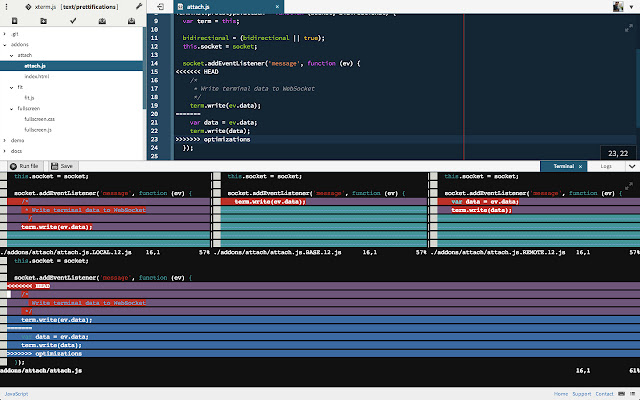Collapse the fit folder arrow

(11, 87)
